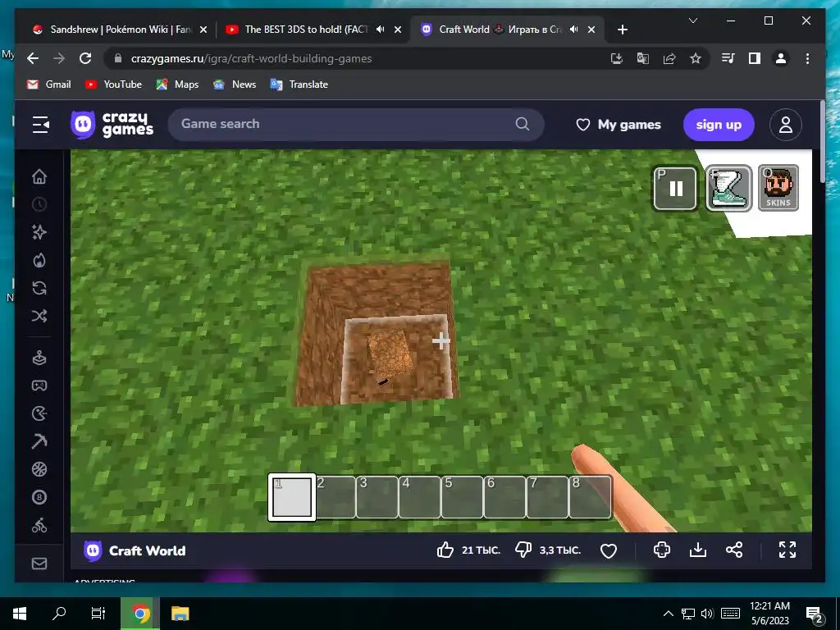Screen dimensions: 840x630
Task: Open updated games refresh icon in sidebar
Action: 39,288
